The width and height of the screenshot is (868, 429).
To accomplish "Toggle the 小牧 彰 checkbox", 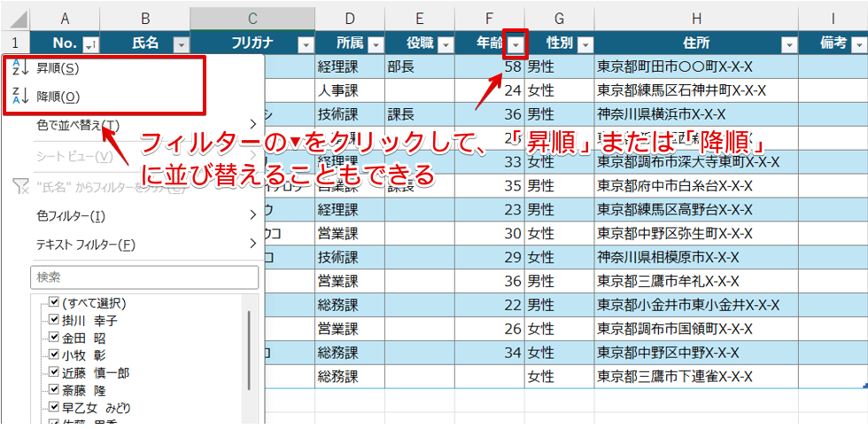I will coord(54,355).
